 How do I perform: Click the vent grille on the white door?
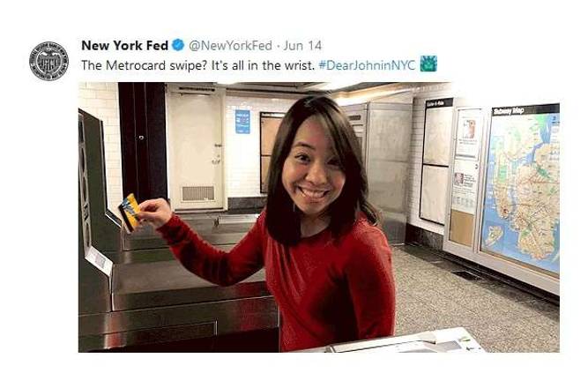point(198,193)
